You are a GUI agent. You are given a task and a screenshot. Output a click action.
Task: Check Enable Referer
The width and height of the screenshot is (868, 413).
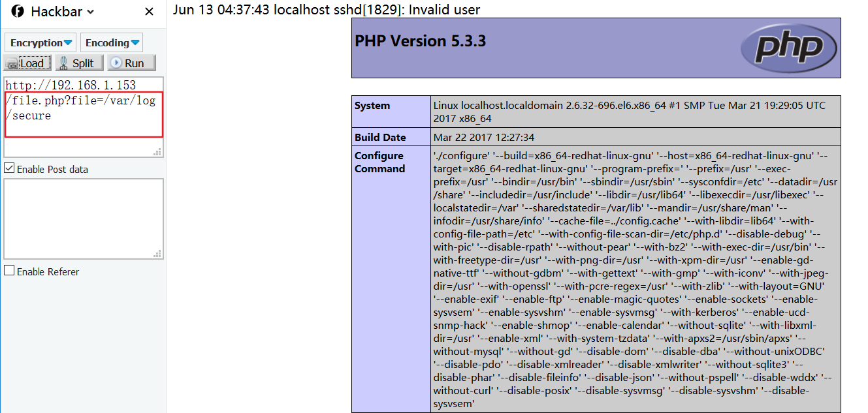tap(9, 270)
